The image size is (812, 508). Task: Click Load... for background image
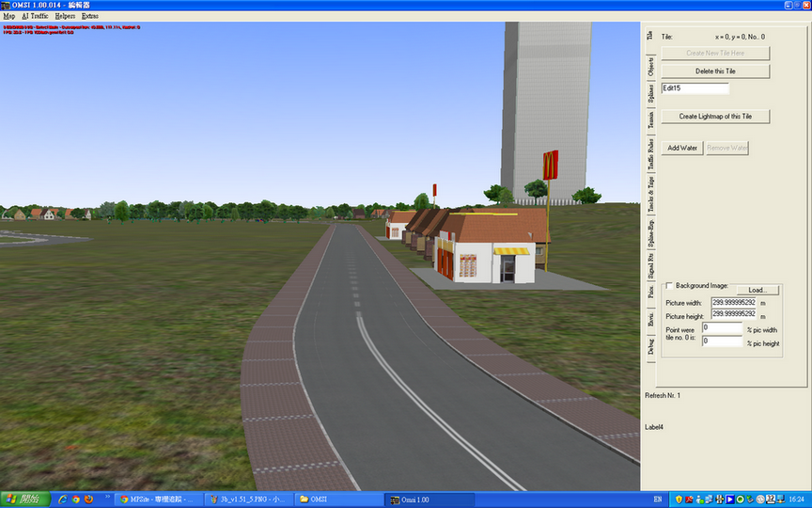click(757, 290)
